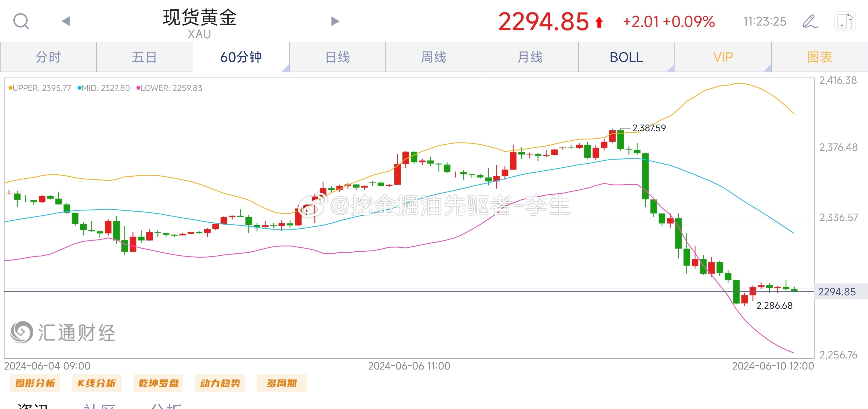The image size is (868, 409).
Task: Click the 2,376.48 axis value
Action: (838, 147)
